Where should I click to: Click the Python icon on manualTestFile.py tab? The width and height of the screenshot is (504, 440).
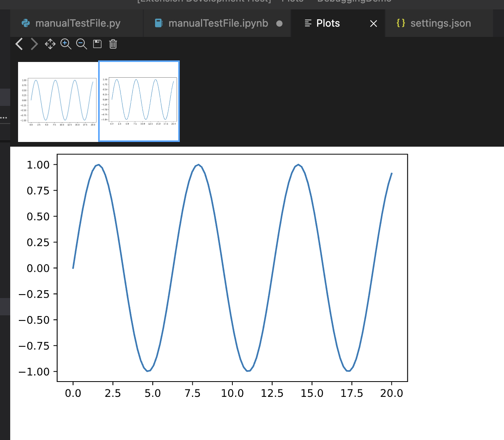(x=25, y=23)
